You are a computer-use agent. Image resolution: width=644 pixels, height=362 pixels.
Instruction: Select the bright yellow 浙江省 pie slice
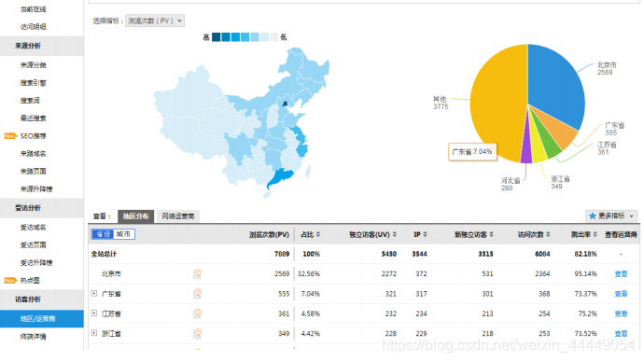[x=539, y=150]
